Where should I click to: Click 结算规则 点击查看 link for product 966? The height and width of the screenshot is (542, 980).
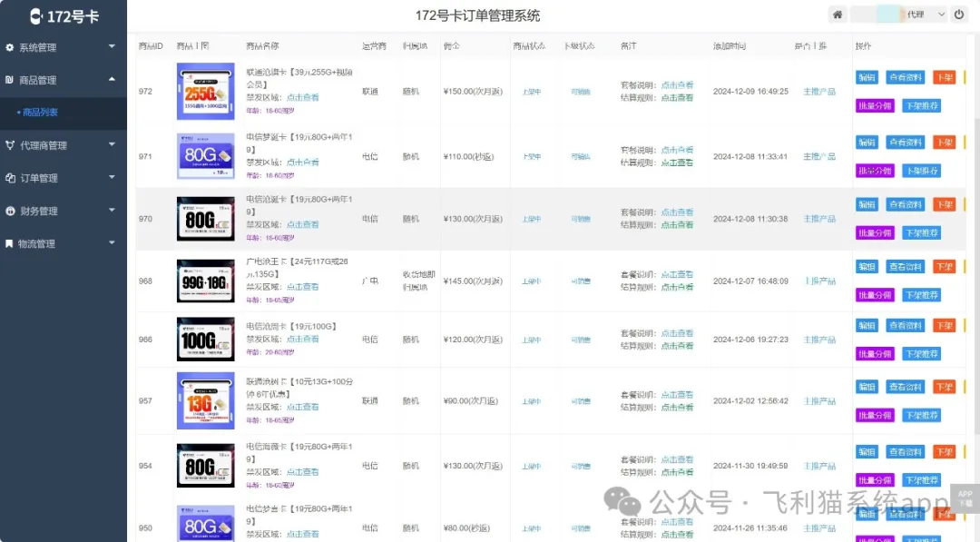(678, 346)
